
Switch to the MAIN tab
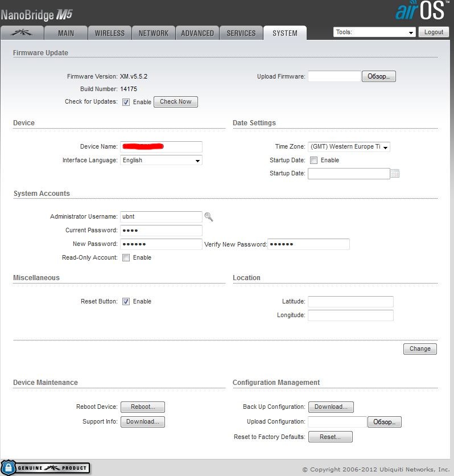click(x=66, y=33)
